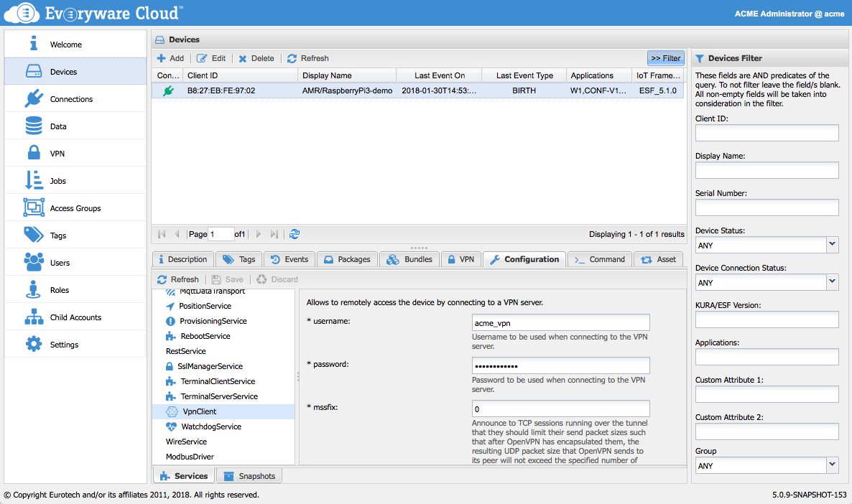Image resolution: width=852 pixels, height=504 pixels.
Task: Discard the configuration changes
Action: (x=277, y=279)
